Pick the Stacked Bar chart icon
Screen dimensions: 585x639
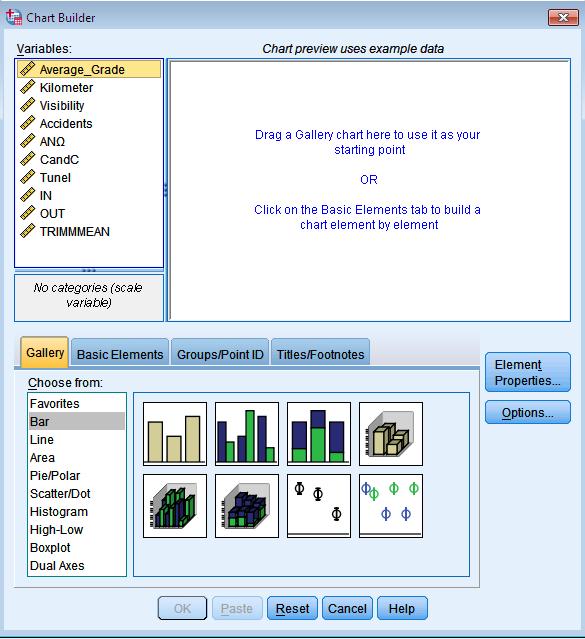319,434
